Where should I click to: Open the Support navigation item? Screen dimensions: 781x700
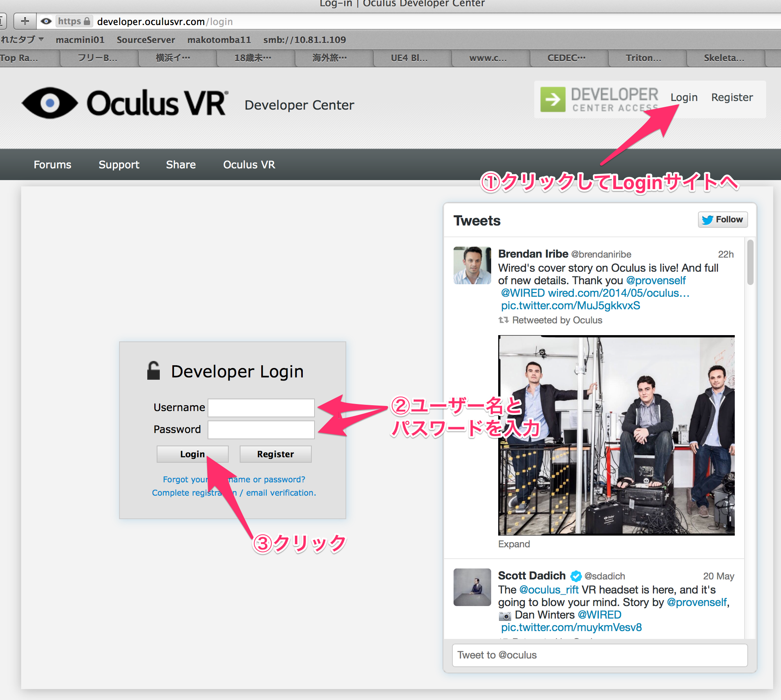pyautogui.click(x=119, y=165)
